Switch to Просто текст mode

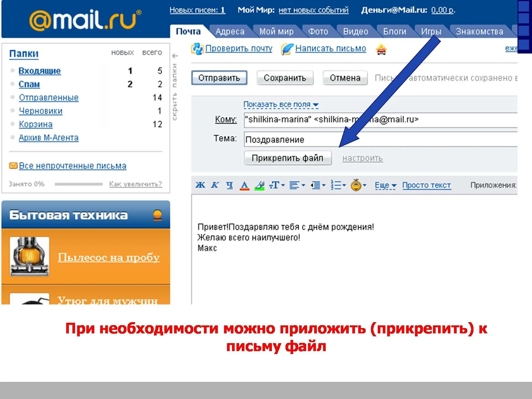pyautogui.click(x=426, y=185)
